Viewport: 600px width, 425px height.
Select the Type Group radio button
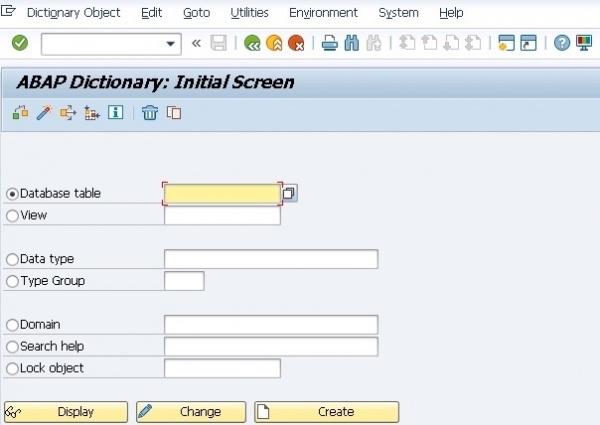[12, 281]
